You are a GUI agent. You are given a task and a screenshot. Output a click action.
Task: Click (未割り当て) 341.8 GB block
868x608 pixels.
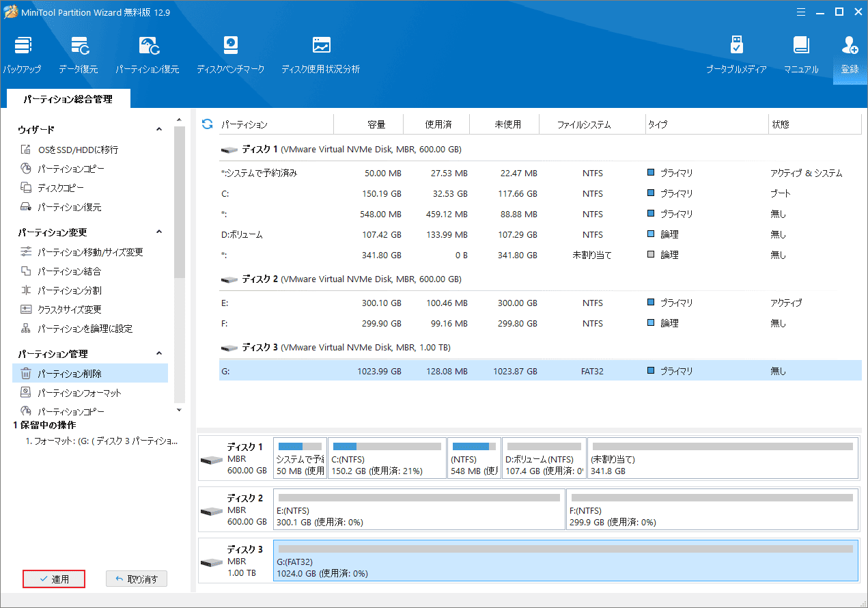(x=723, y=458)
